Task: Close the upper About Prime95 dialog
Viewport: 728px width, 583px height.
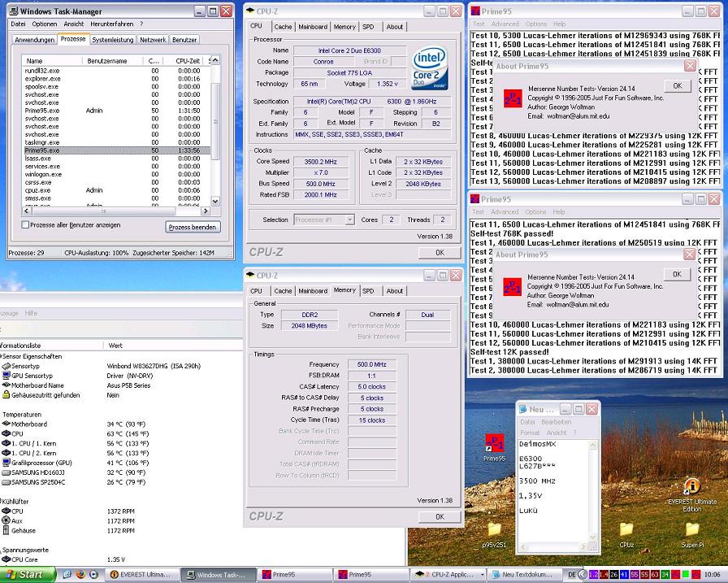Action: pyautogui.click(x=690, y=66)
